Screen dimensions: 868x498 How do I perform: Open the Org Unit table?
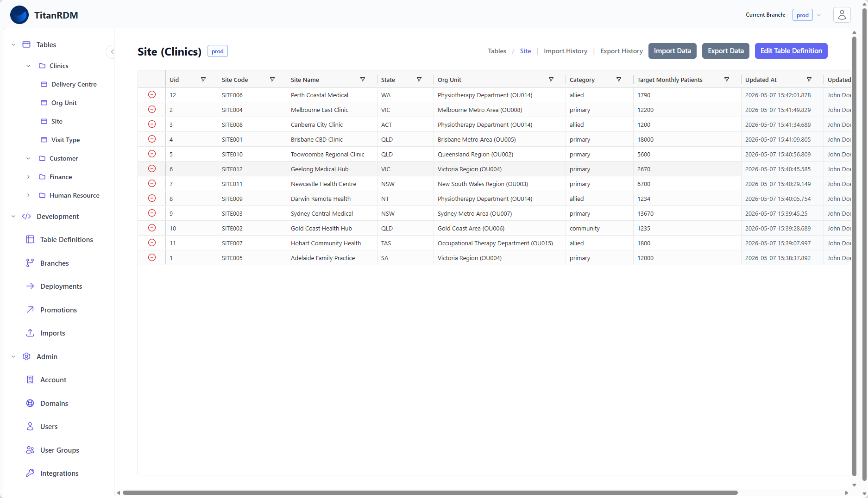click(59, 103)
